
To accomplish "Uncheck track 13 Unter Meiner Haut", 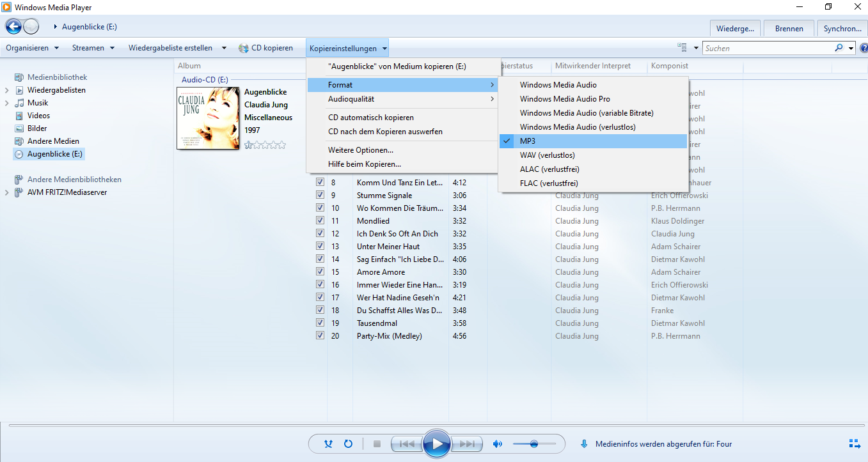I will [320, 246].
